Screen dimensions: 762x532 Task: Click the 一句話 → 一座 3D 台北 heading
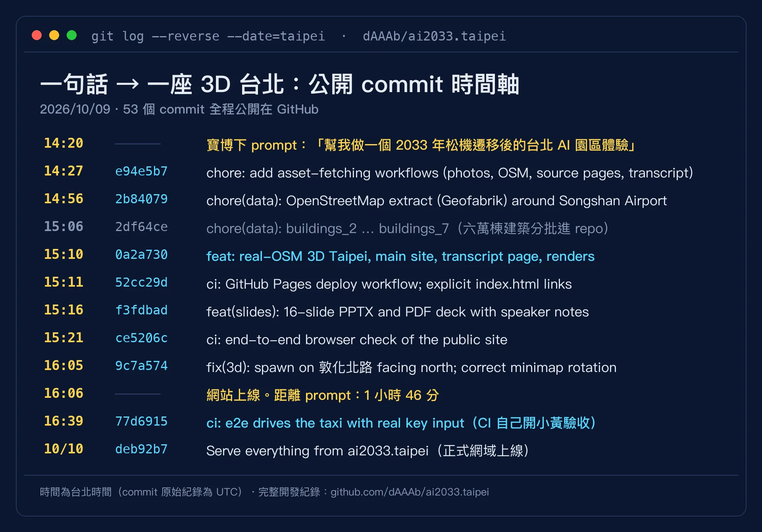[x=279, y=84]
